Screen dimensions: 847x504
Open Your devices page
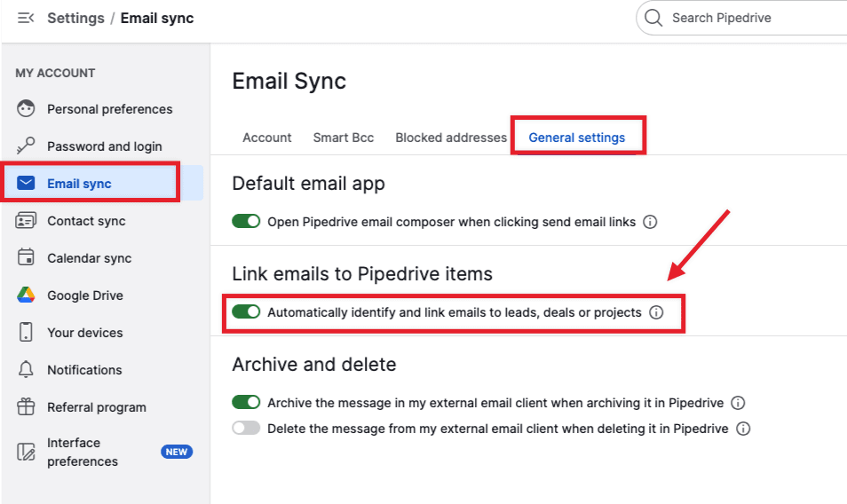tap(84, 333)
